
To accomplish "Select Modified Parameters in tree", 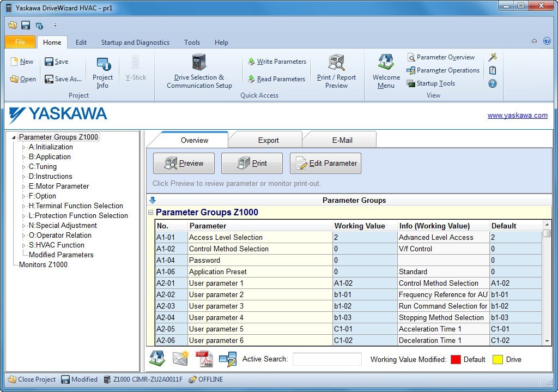I will (x=61, y=255).
